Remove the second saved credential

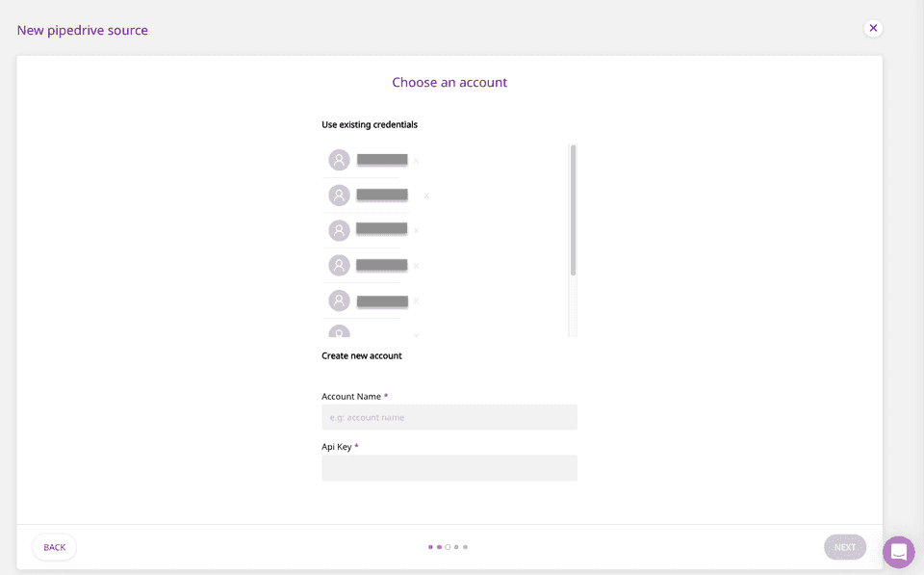tap(425, 195)
